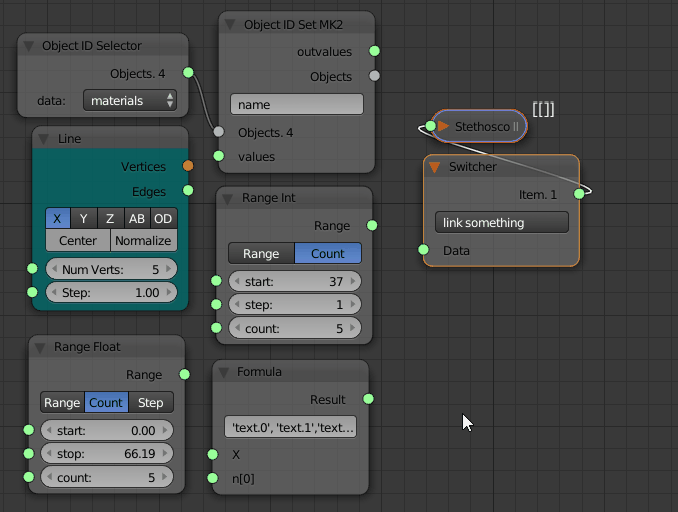The width and height of the screenshot is (678, 512).
Task: Click the values input socket
Action: point(219,156)
